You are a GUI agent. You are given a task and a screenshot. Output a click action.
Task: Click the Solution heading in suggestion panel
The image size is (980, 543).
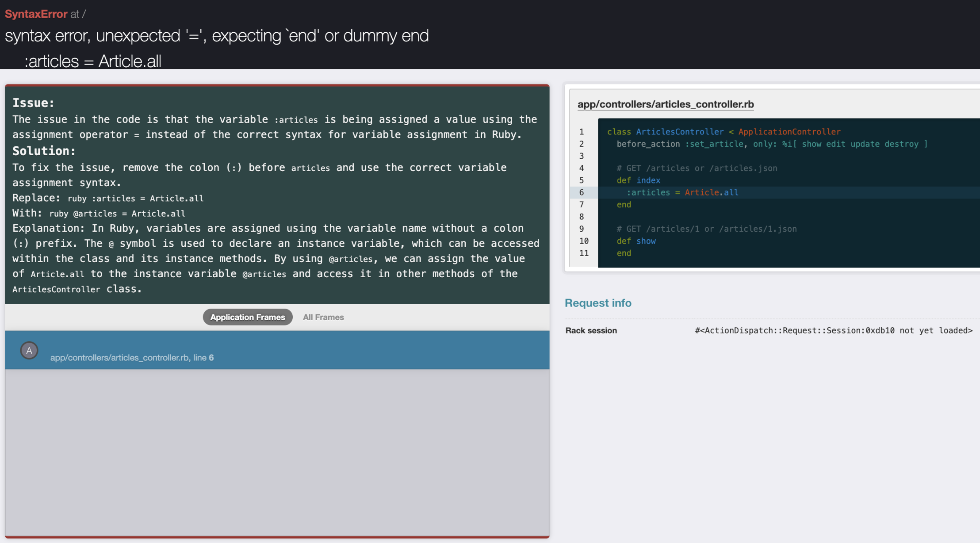pyautogui.click(x=44, y=151)
